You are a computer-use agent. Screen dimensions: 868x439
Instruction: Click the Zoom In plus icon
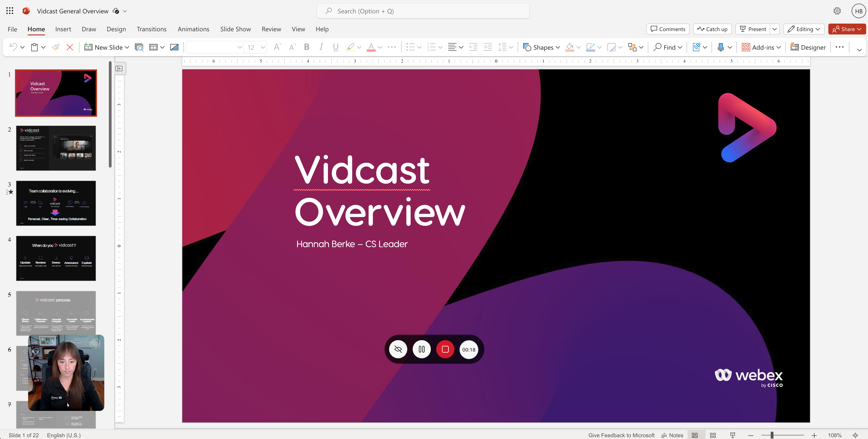point(814,435)
